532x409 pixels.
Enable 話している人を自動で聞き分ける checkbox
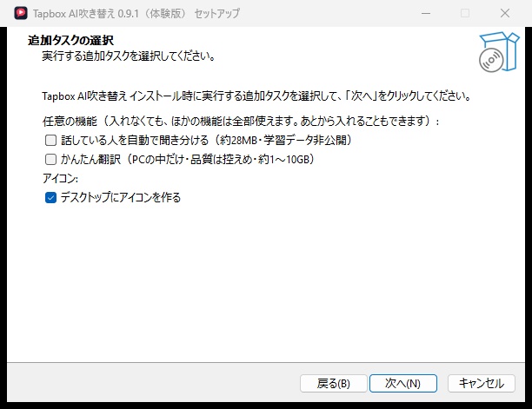(x=51, y=141)
